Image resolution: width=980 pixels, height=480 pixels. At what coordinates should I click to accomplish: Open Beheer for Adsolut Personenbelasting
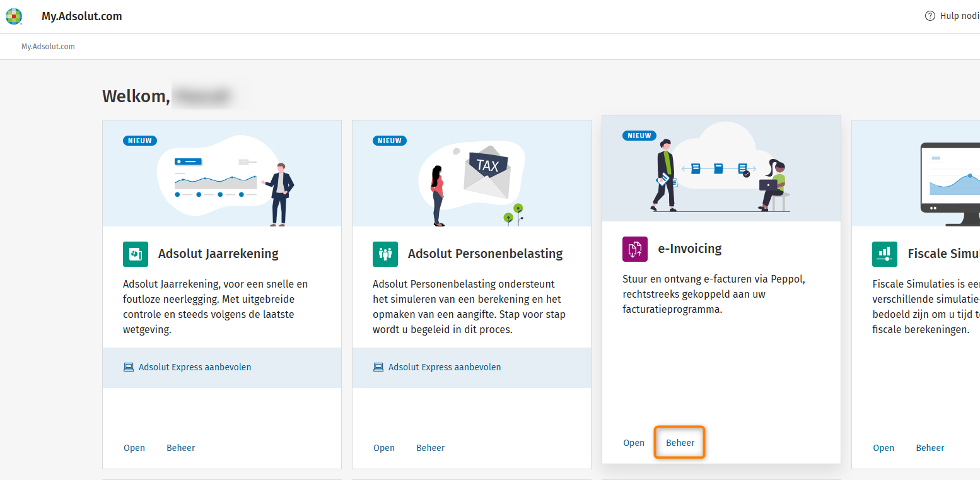(431, 448)
